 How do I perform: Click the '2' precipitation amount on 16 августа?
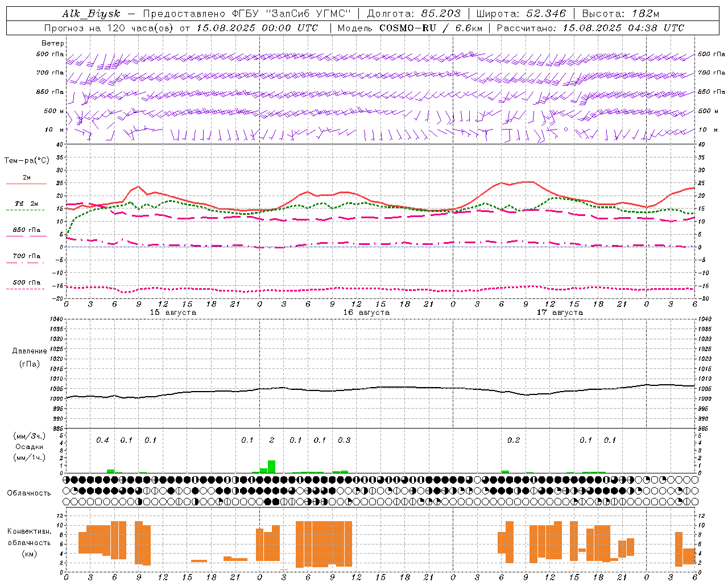(272, 440)
